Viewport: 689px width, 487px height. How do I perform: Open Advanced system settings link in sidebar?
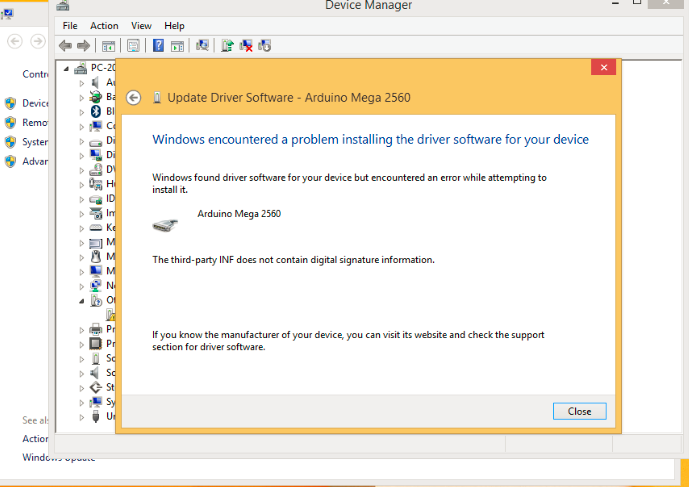coord(35,161)
